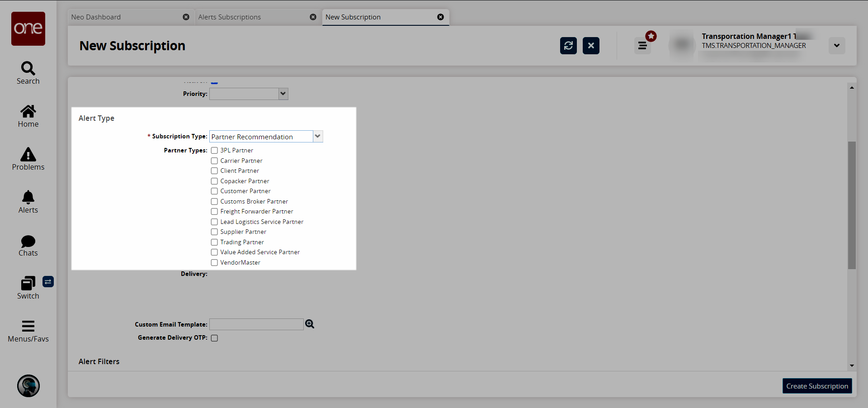Viewport: 868px width, 408px height.
Task: Check the Customer Partner checkbox
Action: pos(214,191)
